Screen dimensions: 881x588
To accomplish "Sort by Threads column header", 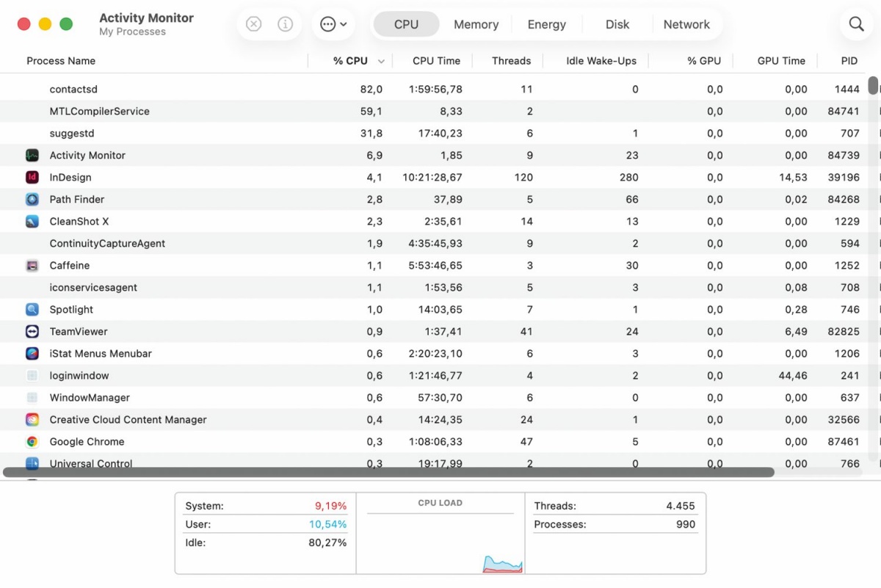I will pos(511,61).
